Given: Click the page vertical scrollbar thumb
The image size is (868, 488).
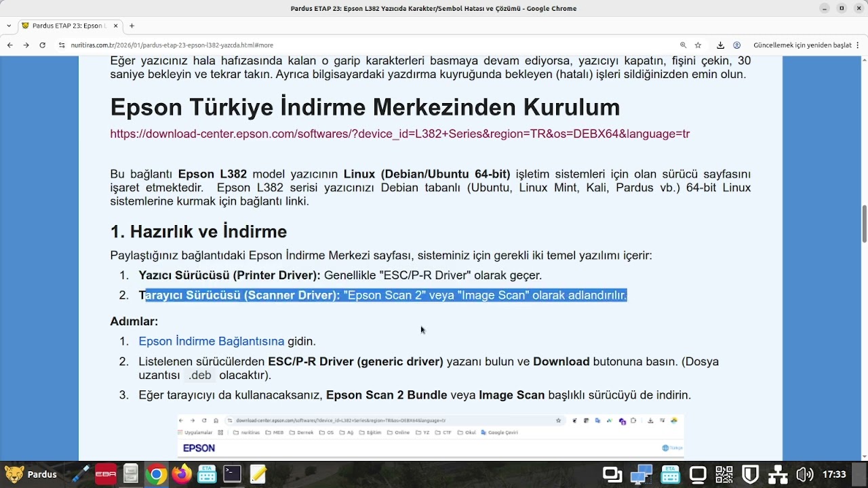Looking at the screenshot, I should 864,222.
